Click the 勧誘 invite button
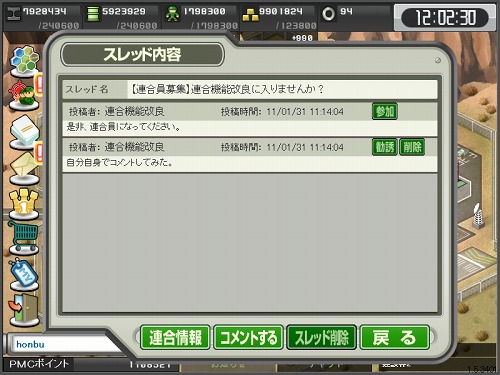Viewport: 500px width, 375px height. point(384,147)
